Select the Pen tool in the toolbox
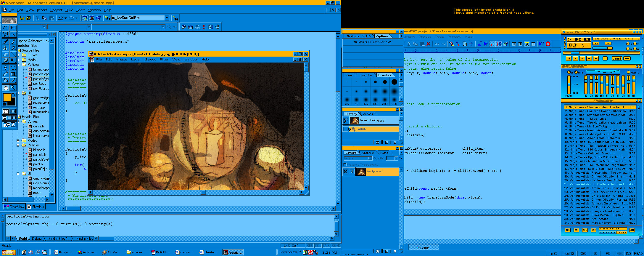Screen dimensions: 644x256 pos(6,67)
